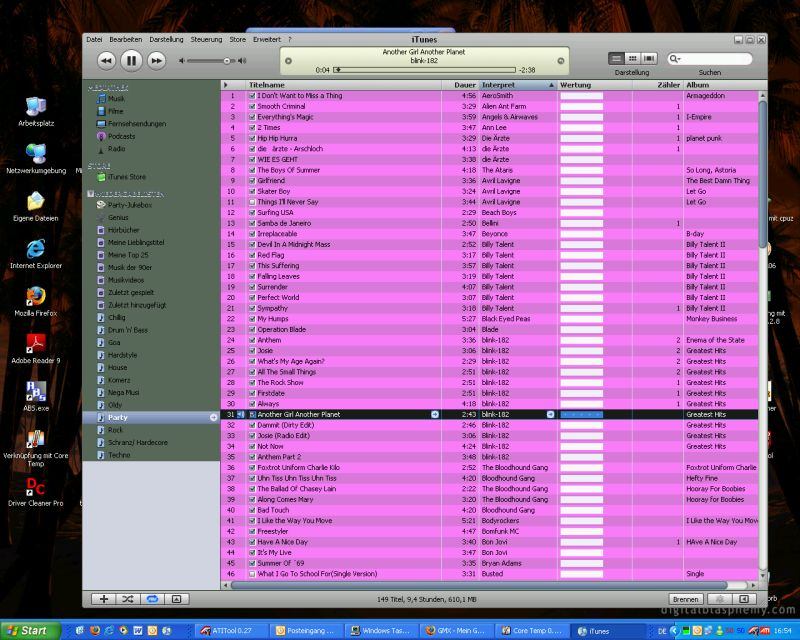Click the max-volume speaker icon
Viewport: 800px width, 640px height.
tap(242, 61)
